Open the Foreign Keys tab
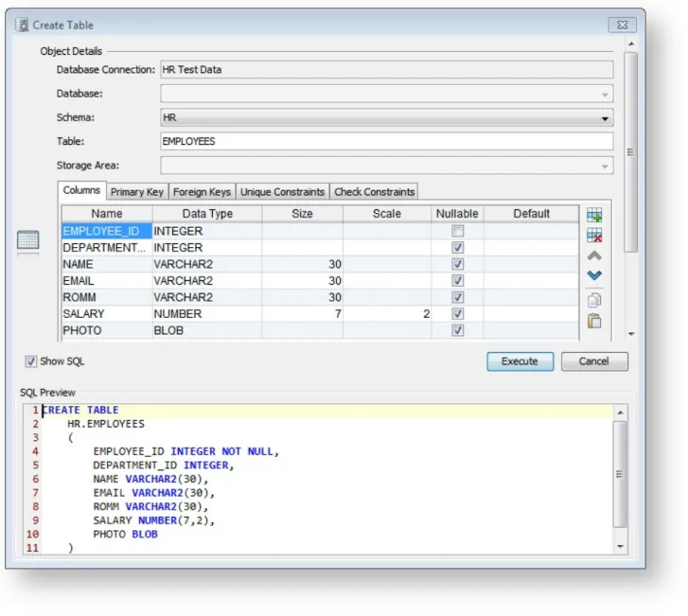Viewport: 688px width, 616px height. click(202, 192)
